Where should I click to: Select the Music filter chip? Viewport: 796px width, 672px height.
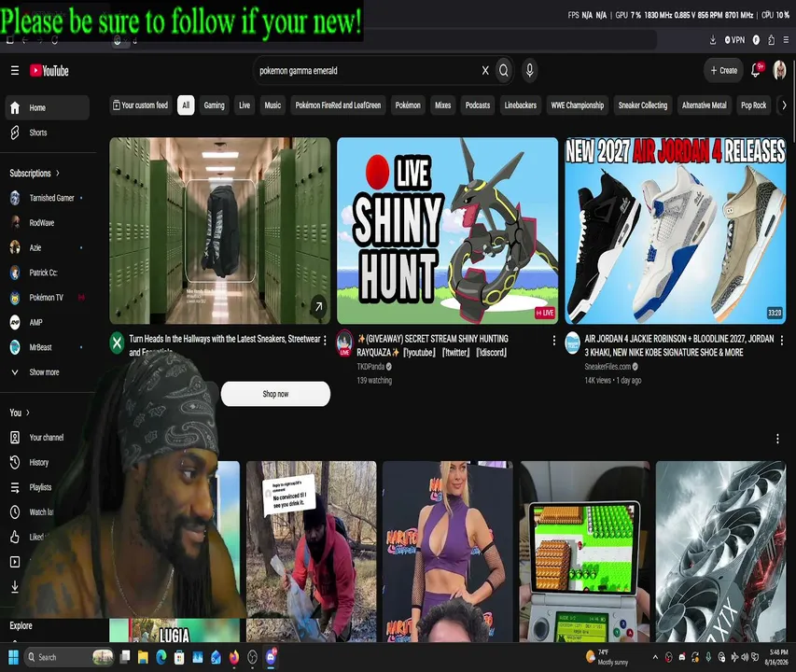(272, 105)
